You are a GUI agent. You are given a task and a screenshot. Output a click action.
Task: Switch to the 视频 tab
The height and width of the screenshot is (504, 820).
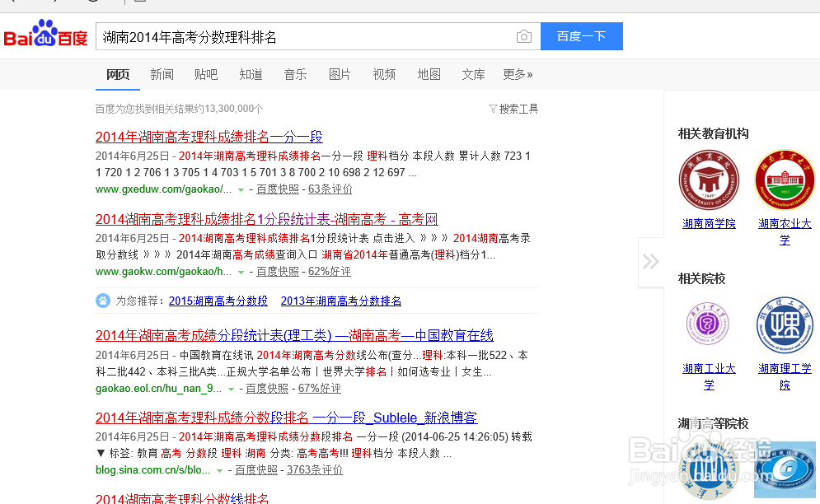(x=384, y=74)
